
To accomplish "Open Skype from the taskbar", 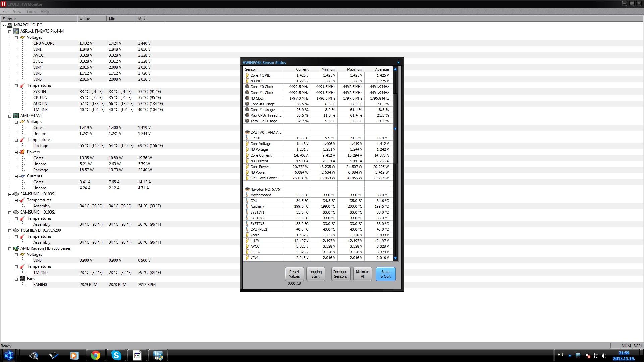I will click(x=116, y=355).
